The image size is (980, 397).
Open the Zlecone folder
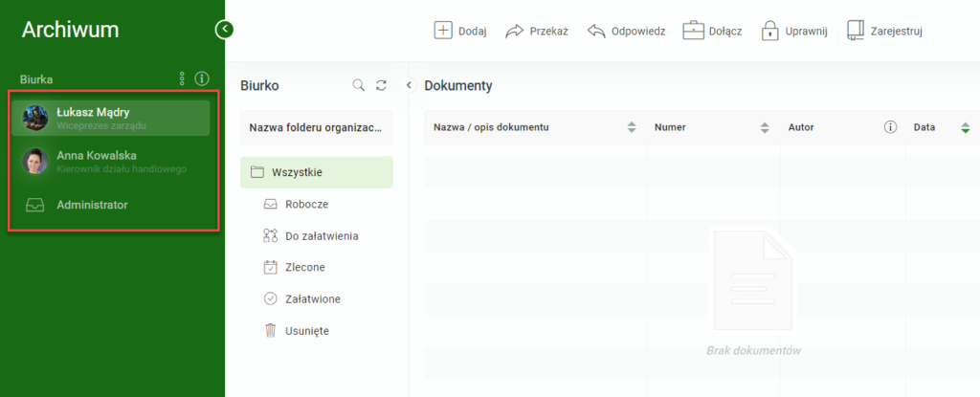click(x=295, y=267)
